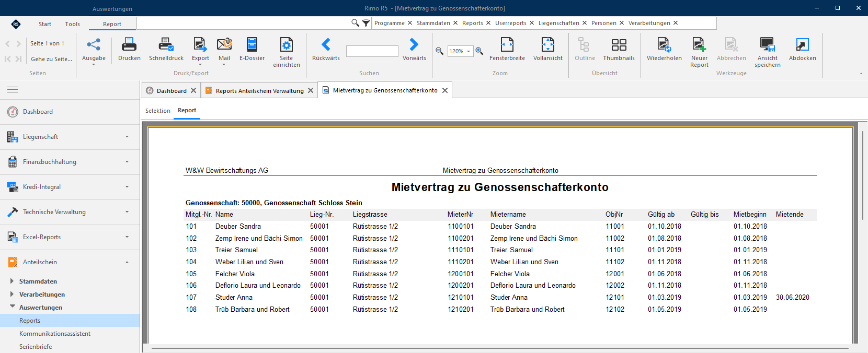Click Gehe zu Seite... button
This screenshot has width=868, height=353.
pos(51,59)
